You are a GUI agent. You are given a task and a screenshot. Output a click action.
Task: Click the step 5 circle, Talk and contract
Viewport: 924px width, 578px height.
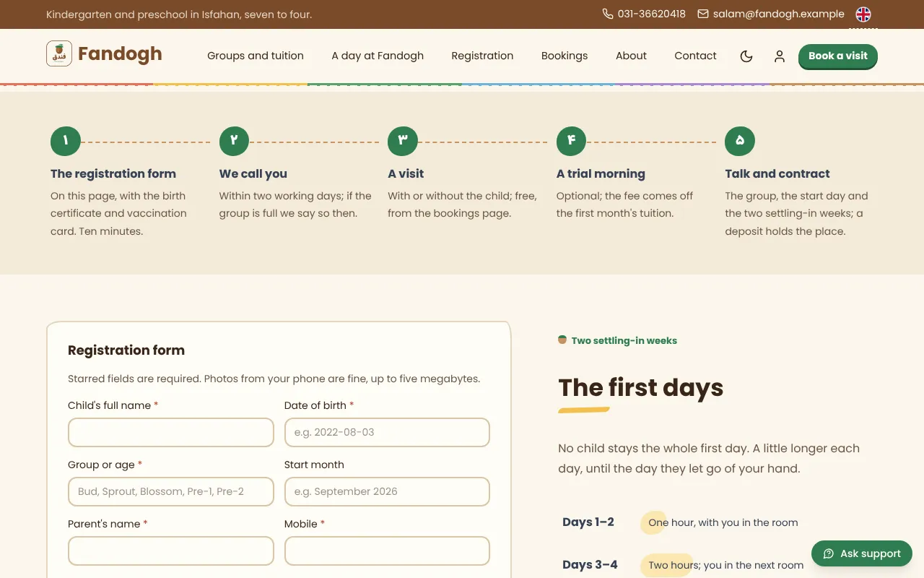[740, 141]
